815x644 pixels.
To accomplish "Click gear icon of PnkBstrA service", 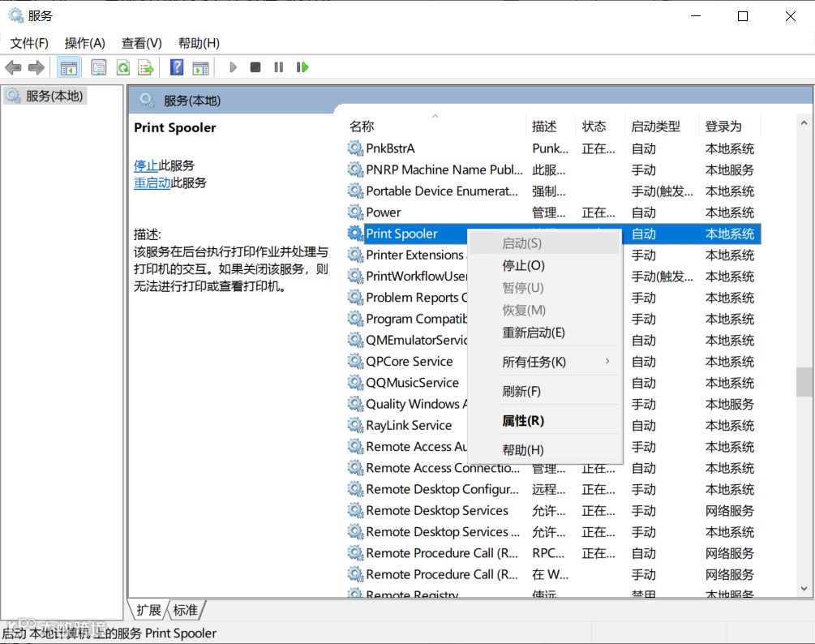I will point(355,148).
